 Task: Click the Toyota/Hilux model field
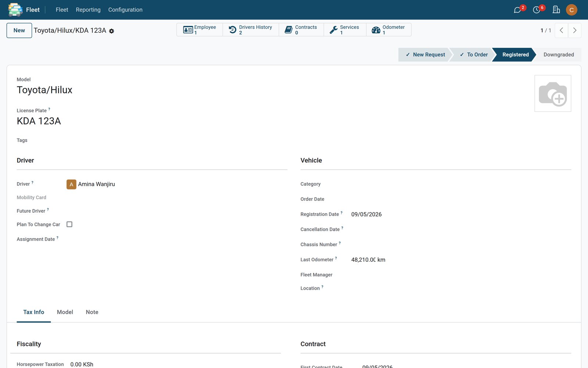(44, 90)
